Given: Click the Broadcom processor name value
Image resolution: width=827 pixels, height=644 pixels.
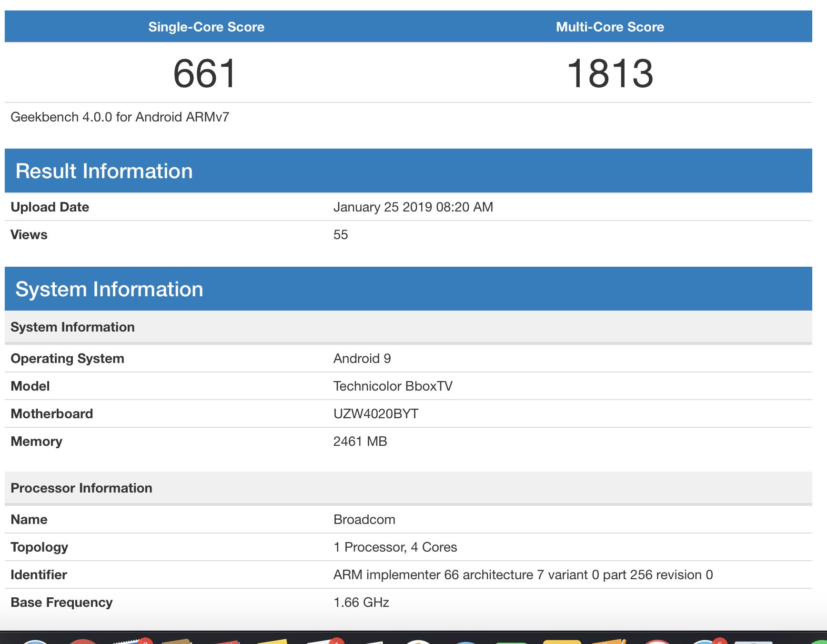Looking at the screenshot, I should click(364, 520).
